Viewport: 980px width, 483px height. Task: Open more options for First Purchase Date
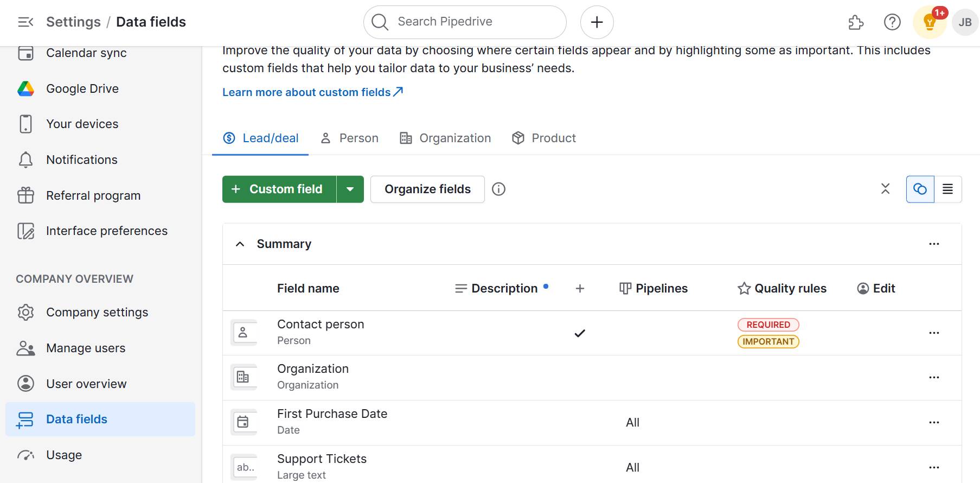click(934, 422)
